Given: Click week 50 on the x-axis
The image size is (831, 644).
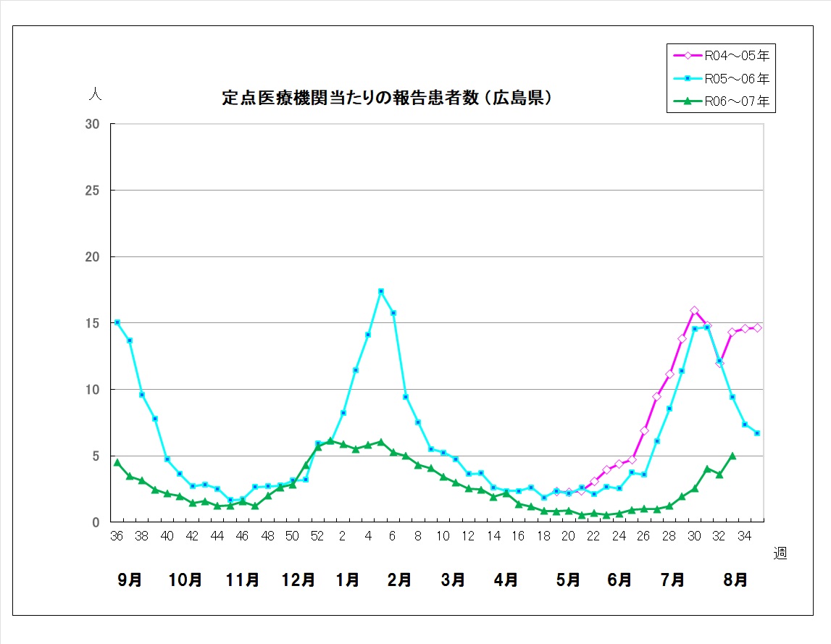Looking at the screenshot, I should [292, 536].
